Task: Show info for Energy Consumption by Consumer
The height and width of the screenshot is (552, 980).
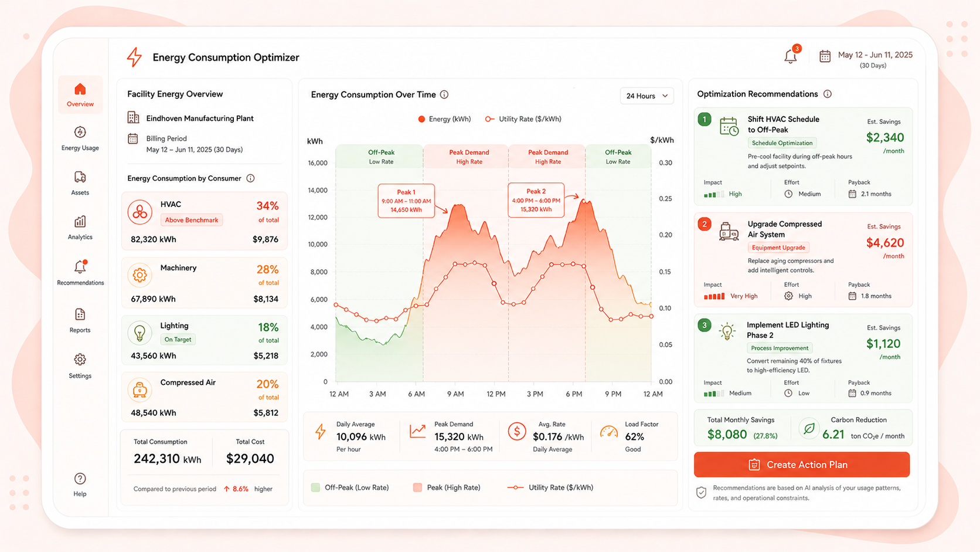Action: (x=251, y=178)
